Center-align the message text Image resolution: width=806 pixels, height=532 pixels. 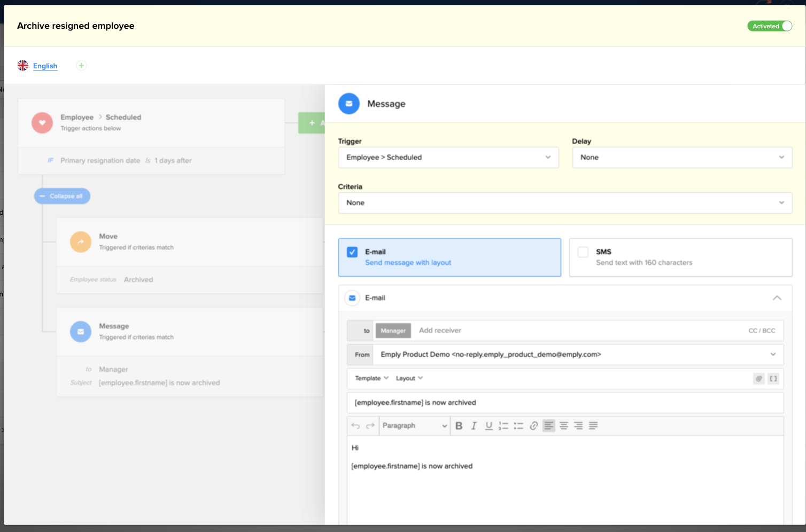pyautogui.click(x=563, y=426)
